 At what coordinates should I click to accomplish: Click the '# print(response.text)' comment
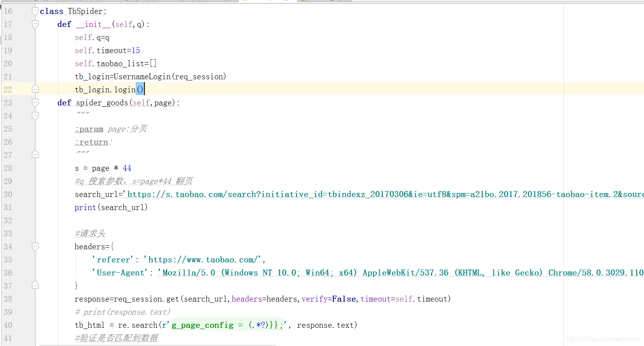point(123,312)
